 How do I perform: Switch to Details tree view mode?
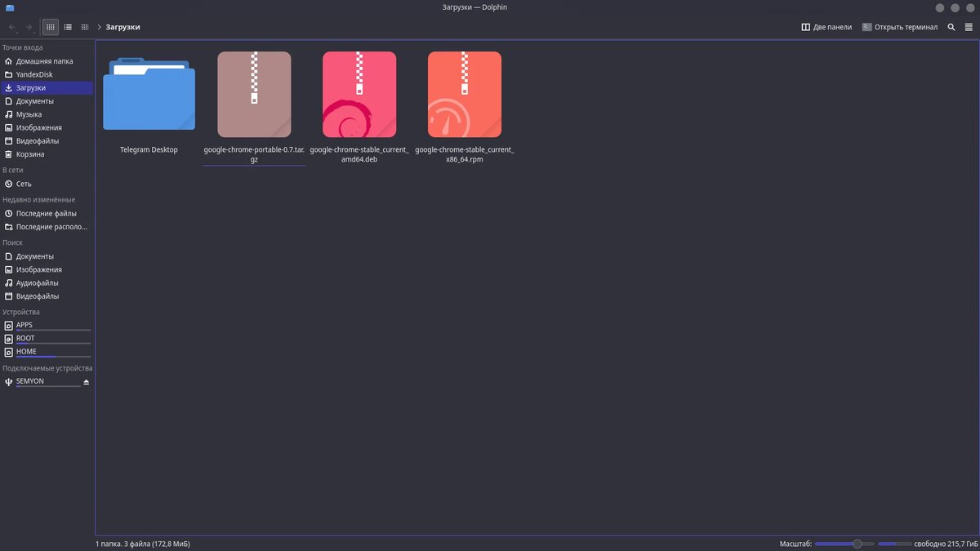(85, 27)
